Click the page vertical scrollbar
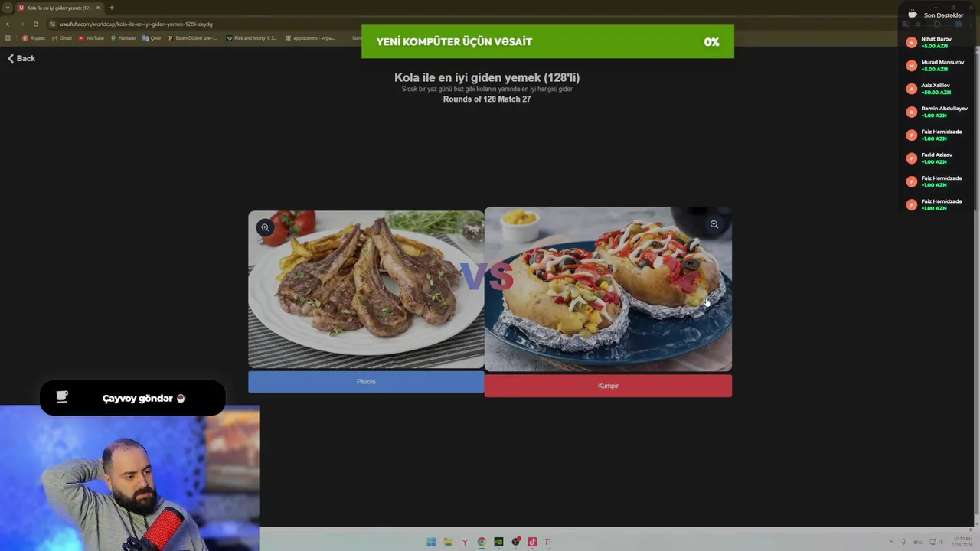Viewport: 980px width, 551px height. pos(976,283)
